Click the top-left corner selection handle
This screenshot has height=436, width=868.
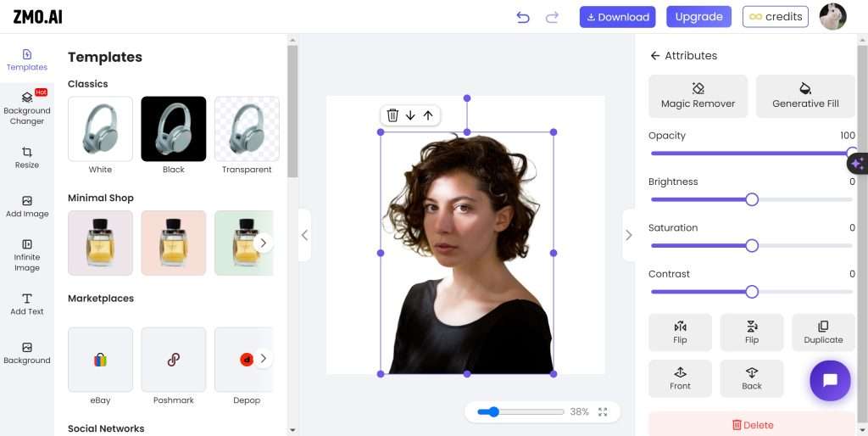381,131
